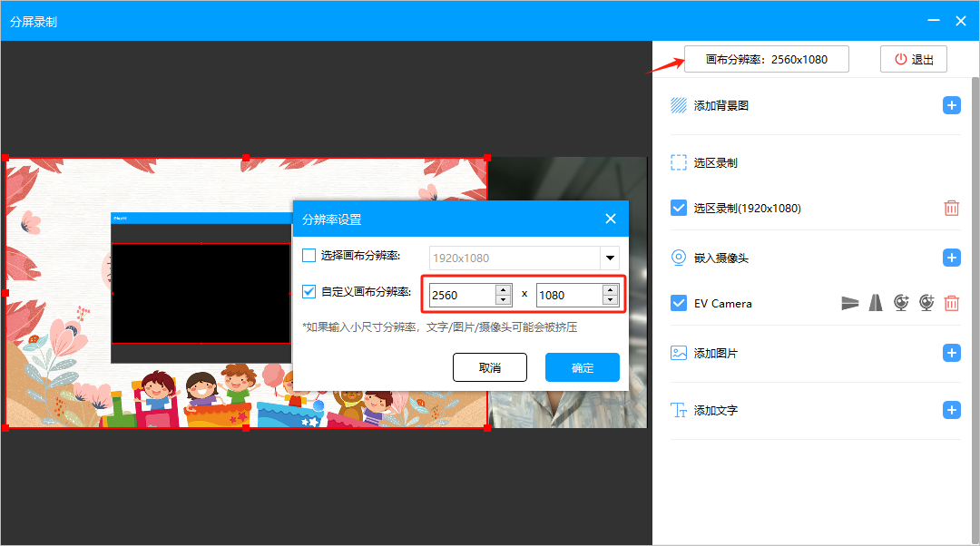
Task: Click the plus icon beside 添加图片
Action: click(x=951, y=353)
